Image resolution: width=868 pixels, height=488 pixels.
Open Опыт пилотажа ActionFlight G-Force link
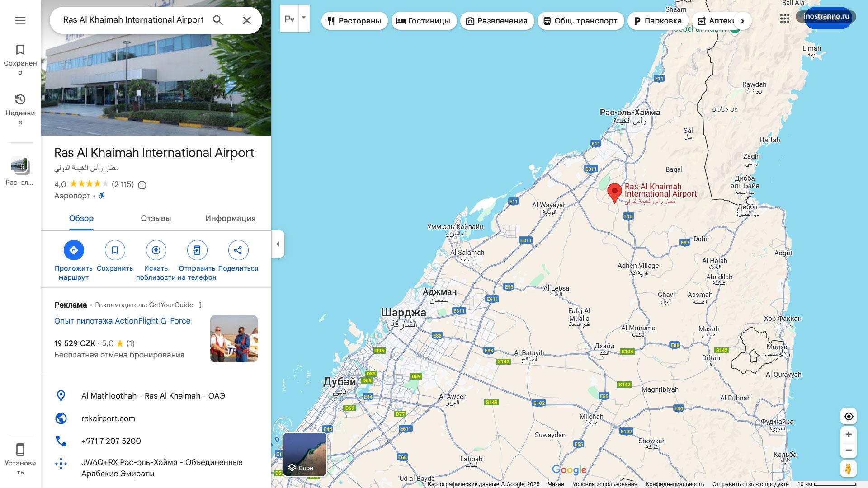[122, 321]
